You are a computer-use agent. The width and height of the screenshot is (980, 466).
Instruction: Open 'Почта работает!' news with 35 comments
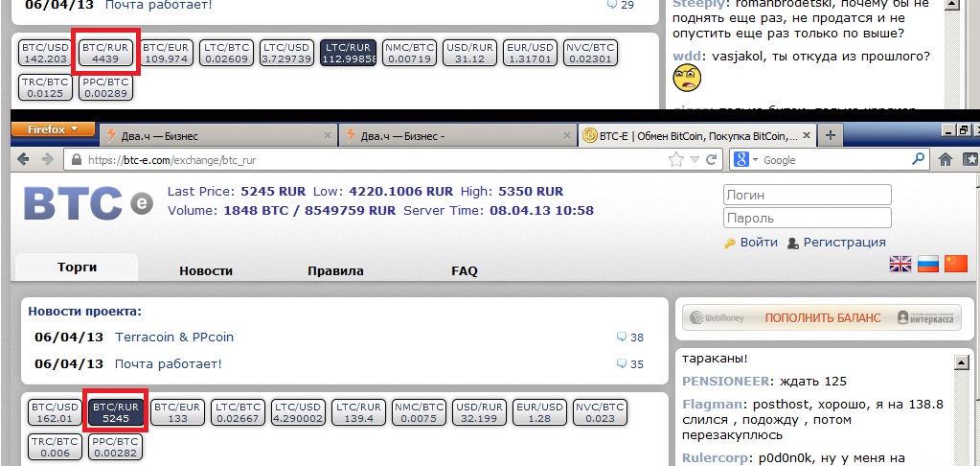point(169,363)
